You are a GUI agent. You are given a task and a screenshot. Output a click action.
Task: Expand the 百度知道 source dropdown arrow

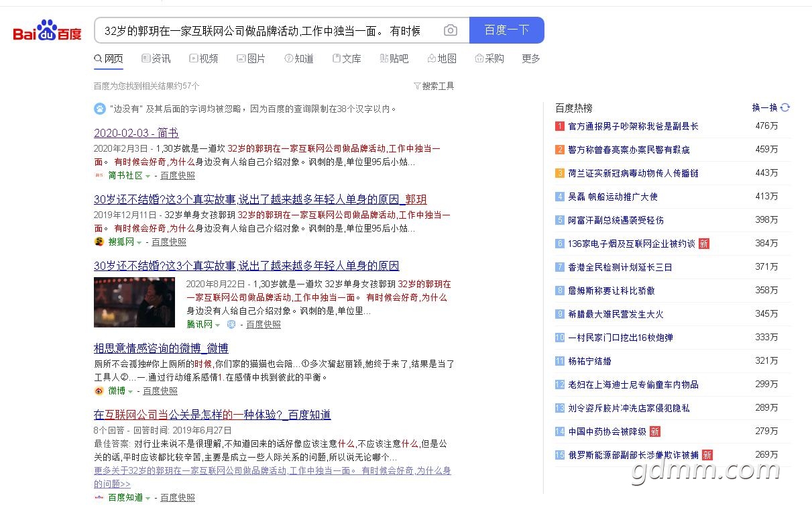[x=148, y=498]
